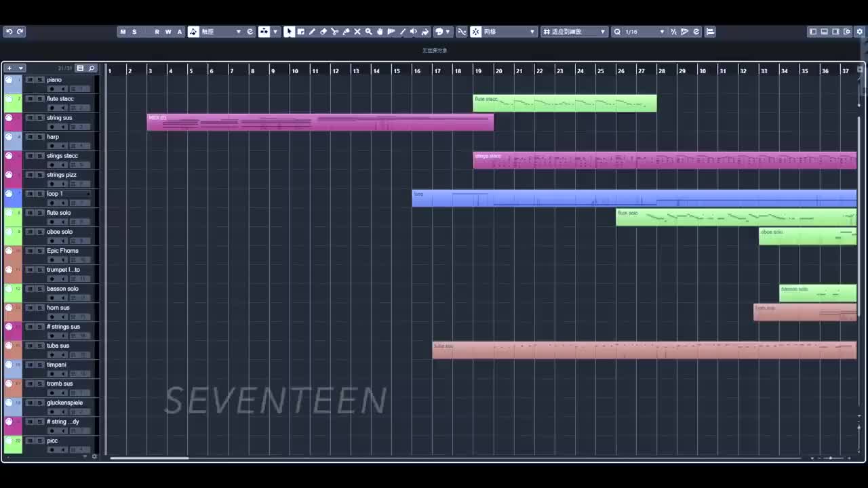This screenshot has height=488, width=868.
Task: Select the Color tool in the toolbar
Action: click(425, 31)
